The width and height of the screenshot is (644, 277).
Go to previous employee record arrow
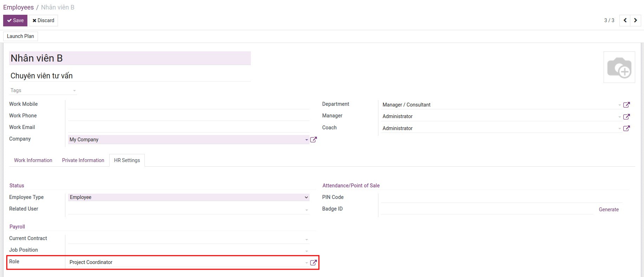pos(625,20)
